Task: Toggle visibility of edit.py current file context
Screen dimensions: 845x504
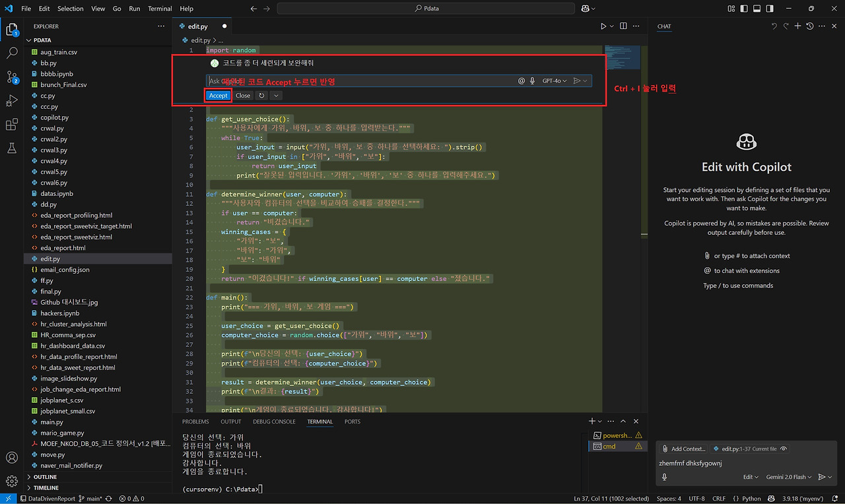Action: [784, 449]
